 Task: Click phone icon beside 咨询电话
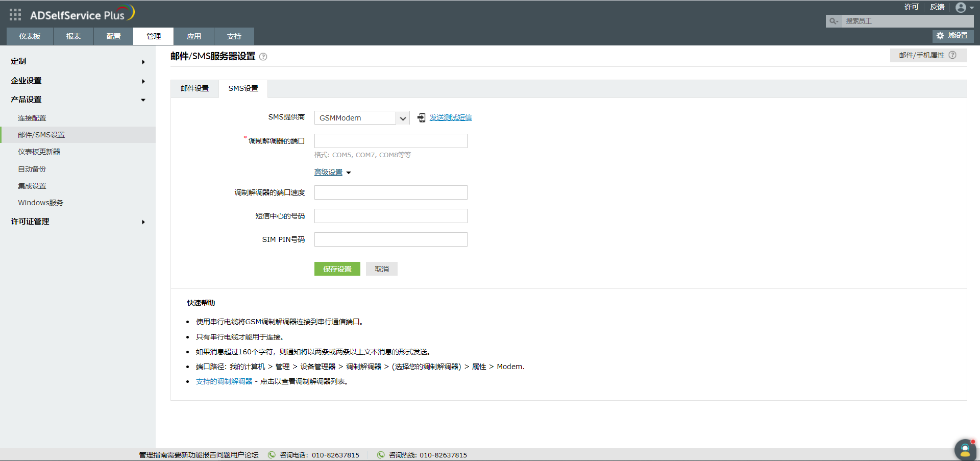[x=272, y=455]
